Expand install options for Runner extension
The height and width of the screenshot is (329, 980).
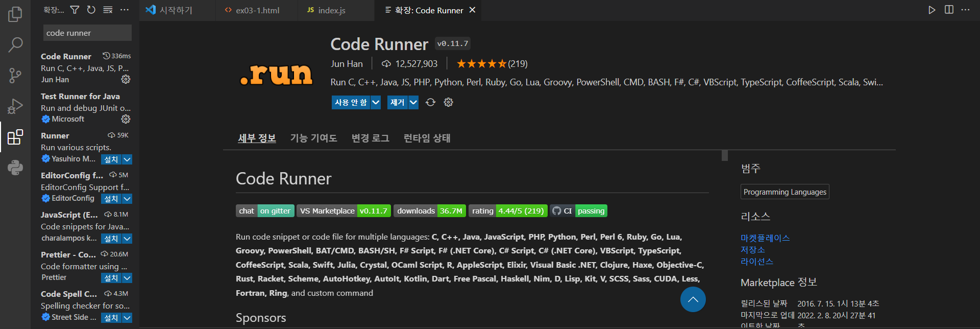click(x=127, y=159)
